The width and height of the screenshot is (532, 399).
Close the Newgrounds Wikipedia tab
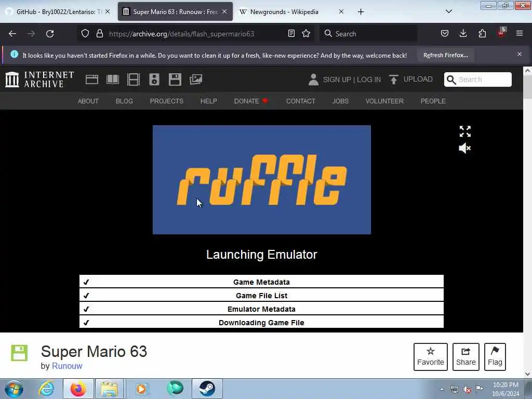[341, 11]
